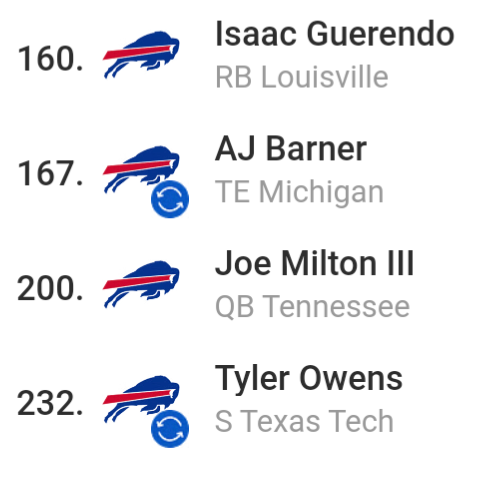
Task: Select pick number 167
Action: 50,174
